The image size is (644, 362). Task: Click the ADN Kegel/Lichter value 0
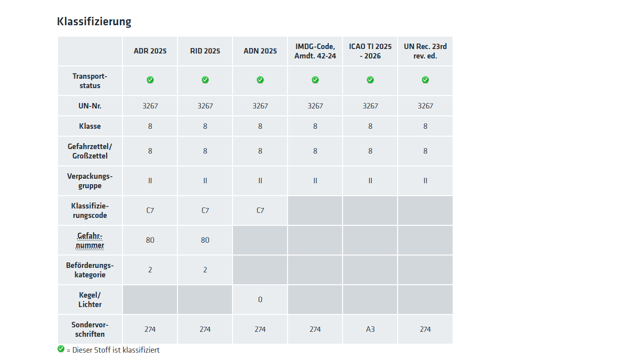[x=260, y=300]
